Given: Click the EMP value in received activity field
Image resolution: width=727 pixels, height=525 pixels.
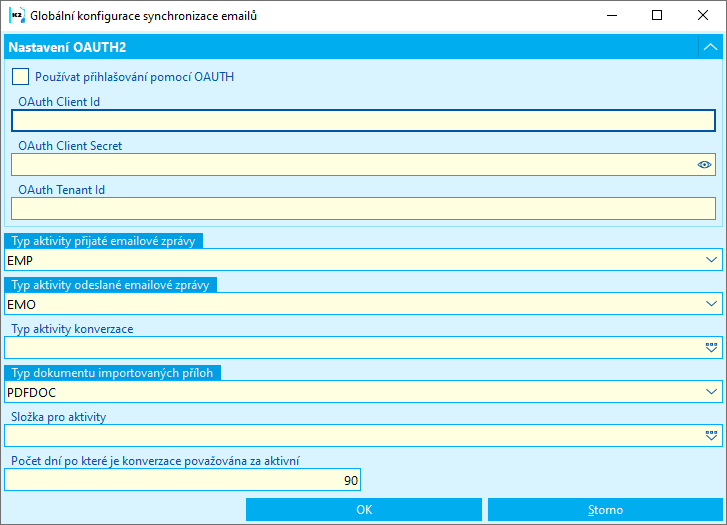Looking at the screenshot, I should point(20,261).
